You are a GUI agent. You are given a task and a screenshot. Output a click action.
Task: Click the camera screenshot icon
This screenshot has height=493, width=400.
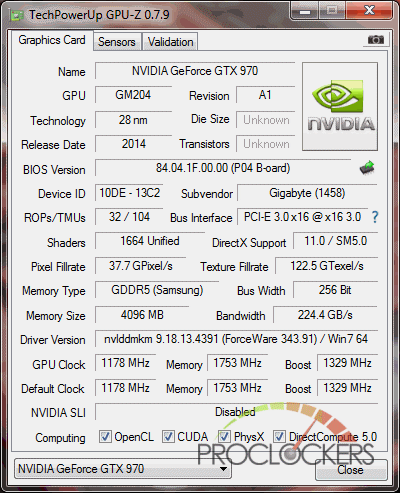pos(376,40)
